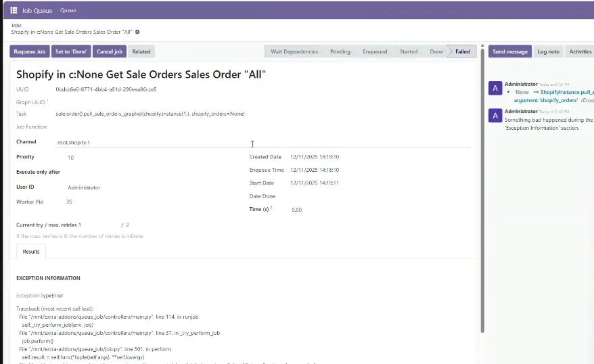Click the Administrator avatar on second chatter message
Screen dimensions: 594x364
pos(495,116)
